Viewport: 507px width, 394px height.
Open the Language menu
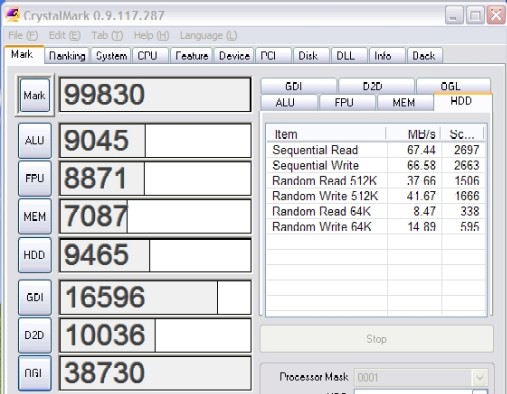click(x=209, y=35)
